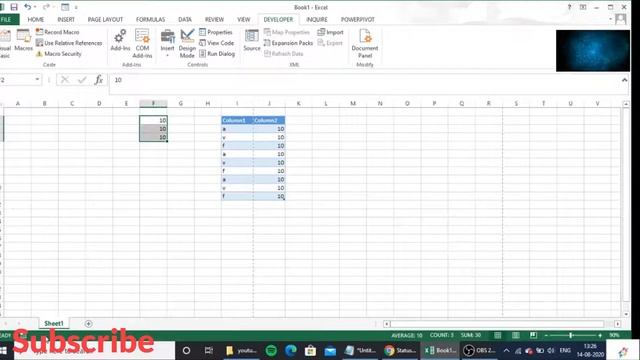
Task: Open Microsoft Store from taskbar
Action: (310, 350)
